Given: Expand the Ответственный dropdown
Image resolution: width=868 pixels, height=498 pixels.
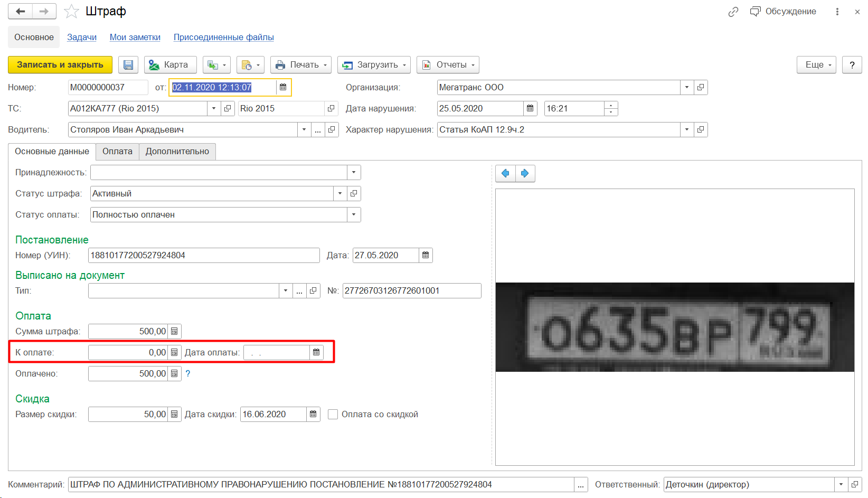Looking at the screenshot, I should [841, 485].
